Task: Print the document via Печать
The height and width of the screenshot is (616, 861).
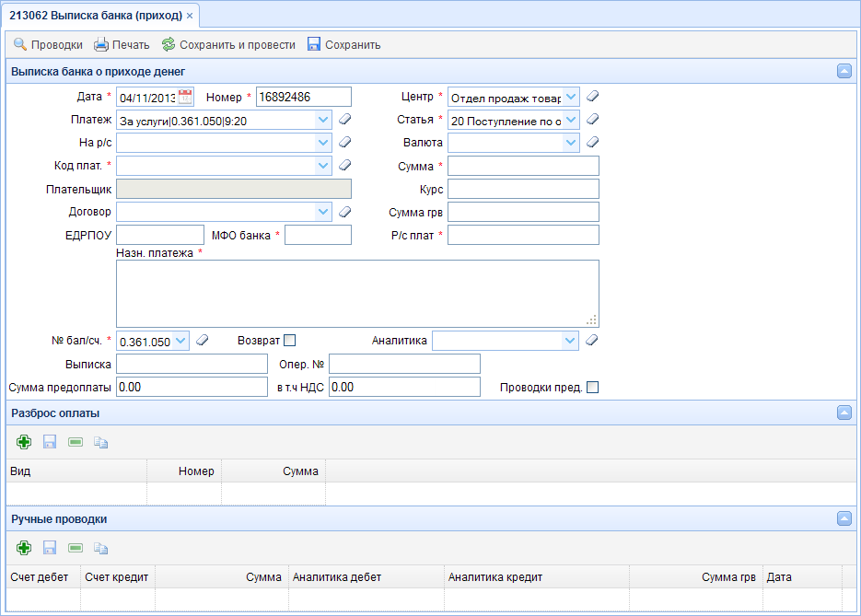Action: point(122,44)
